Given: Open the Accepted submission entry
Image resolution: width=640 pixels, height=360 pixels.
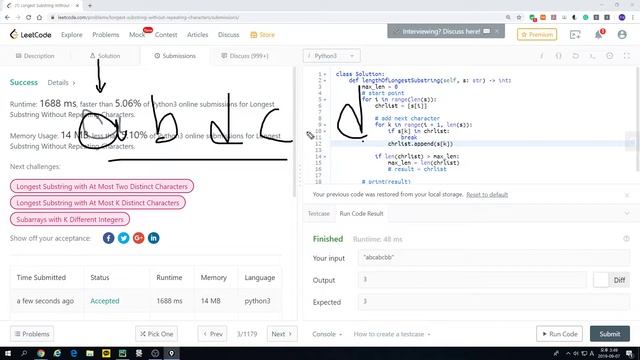Looking at the screenshot, I should click(105, 301).
